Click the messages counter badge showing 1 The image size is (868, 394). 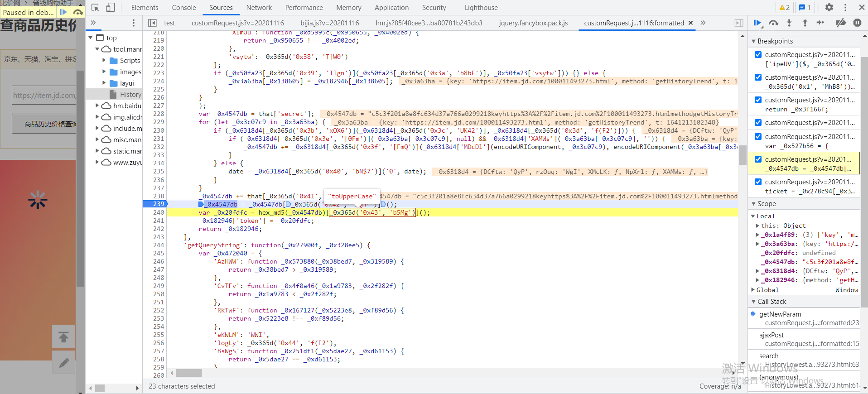pyautogui.click(x=805, y=7)
